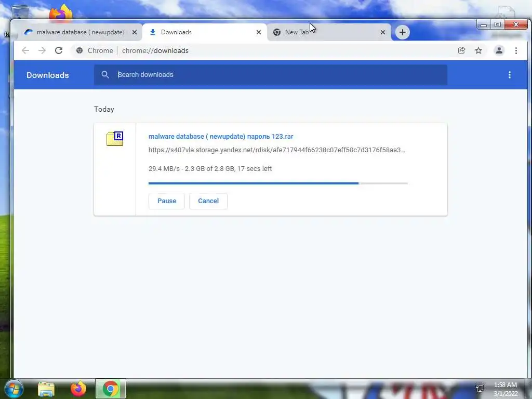Screen dimensions: 532x399
Task: Click the blue Downloads header title
Action: (47, 75)
